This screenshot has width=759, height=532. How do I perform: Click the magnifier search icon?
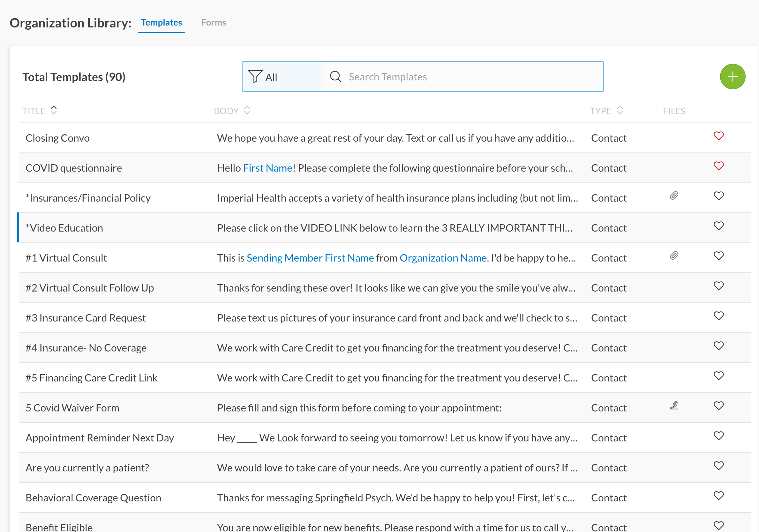[x=335, y=77]
